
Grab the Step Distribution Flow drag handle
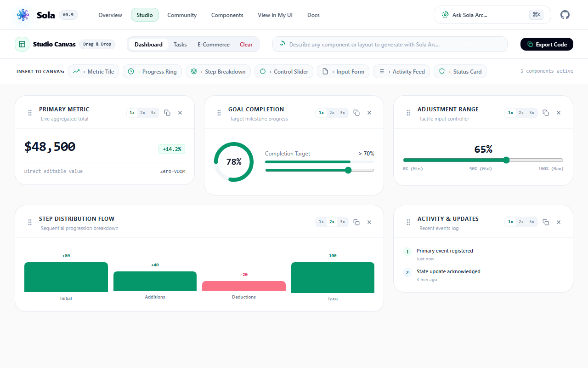(30, 222)
